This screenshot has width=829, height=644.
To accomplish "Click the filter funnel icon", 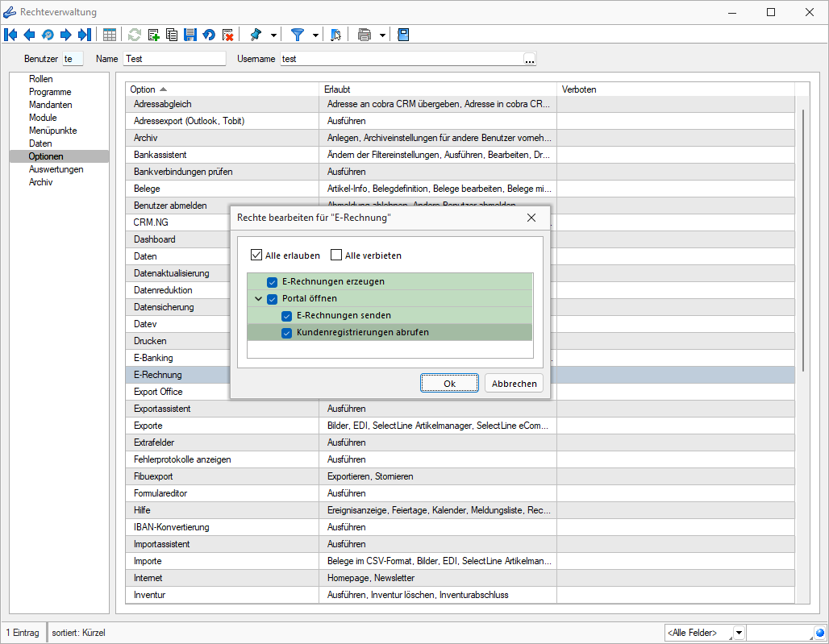I will (x=298, y=35).
